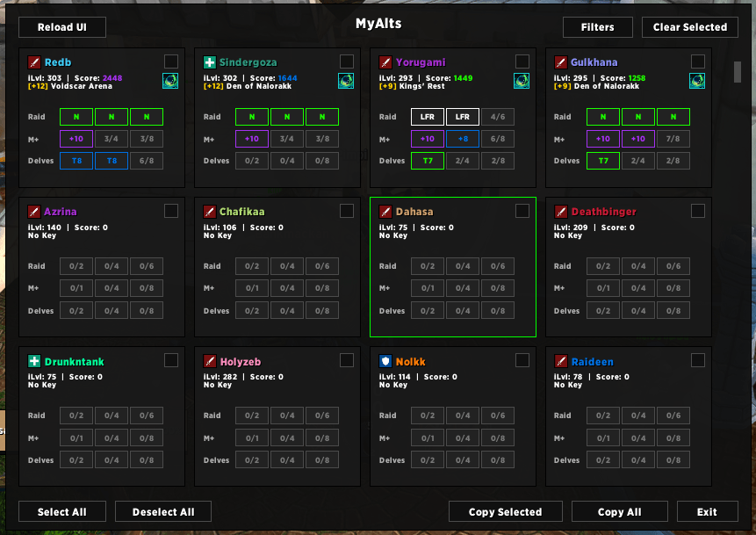This screenshot has height=535, width=756.
Task: Toggle the Dahasa selection checkbox
Action: point(522,212)
